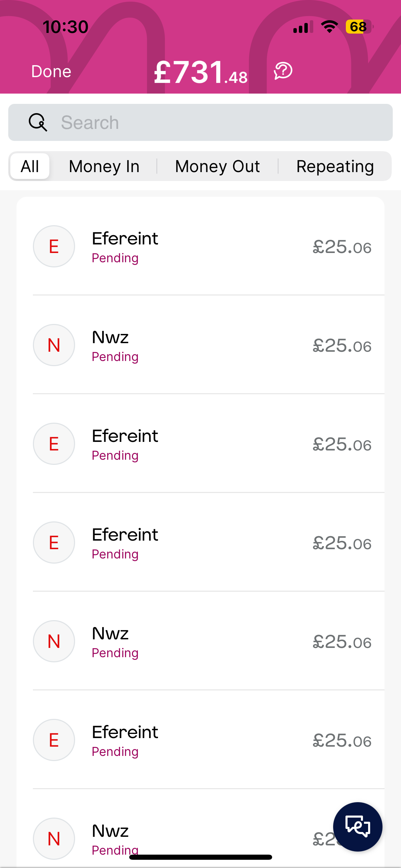Tap the bottom Nwz 'N' avatar
Image resolution: width=401 pixels, height=868 pixels.
(x=54, y=839)
